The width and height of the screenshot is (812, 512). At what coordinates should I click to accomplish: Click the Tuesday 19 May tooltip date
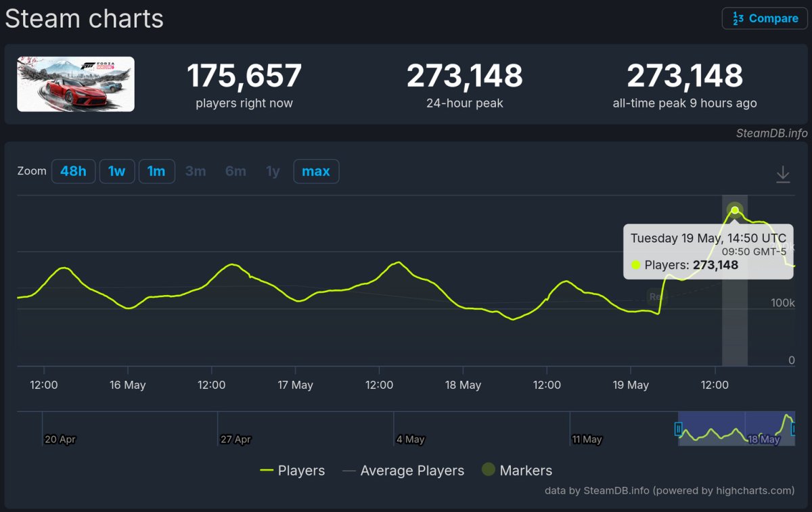[708, 238]
